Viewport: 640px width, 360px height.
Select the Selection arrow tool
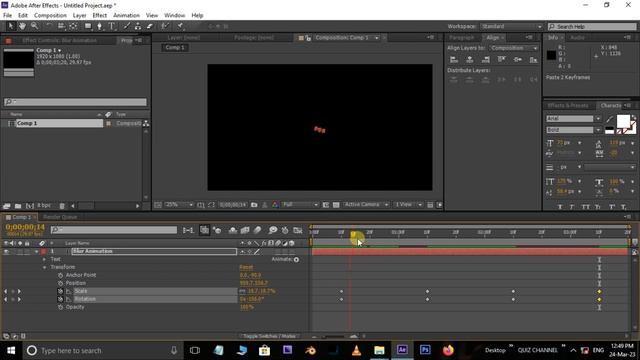(x=11, y=26)
